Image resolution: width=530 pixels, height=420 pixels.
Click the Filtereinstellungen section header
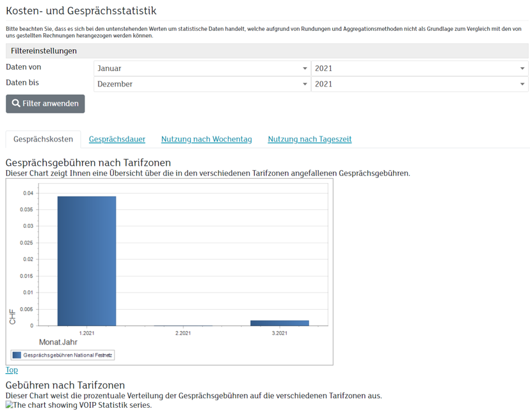[44, 51]
